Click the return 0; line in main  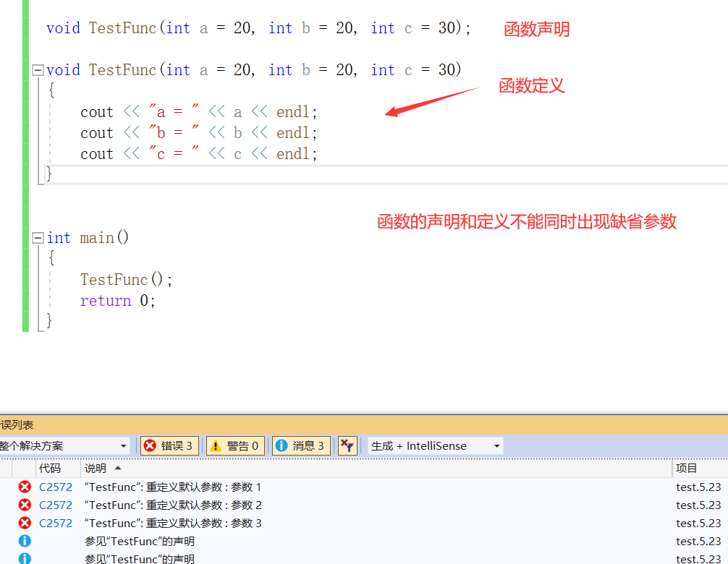(x=117, y=301)
